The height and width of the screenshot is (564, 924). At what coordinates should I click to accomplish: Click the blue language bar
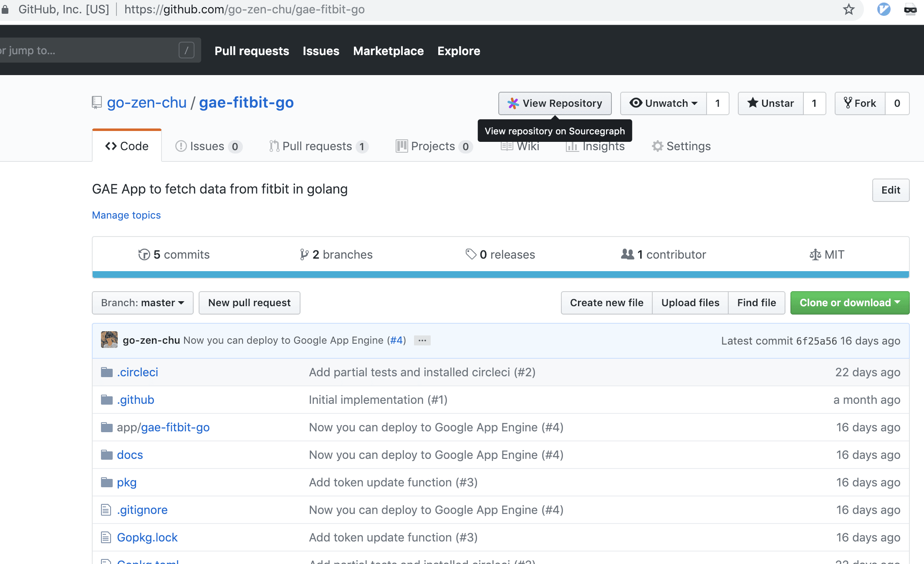pyautogui.click(x=501, y=274)
